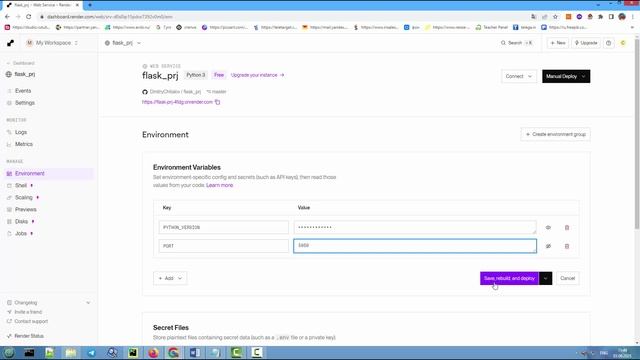Viewport: 640px width, 360px height.
Task: Open Disks in the sidebar
Action: 21,221
